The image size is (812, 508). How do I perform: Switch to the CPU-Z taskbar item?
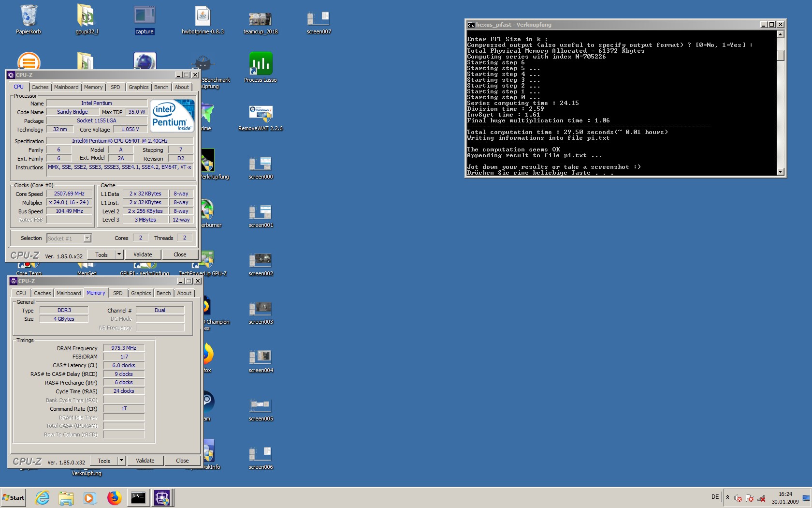click(x=162, y=497)
